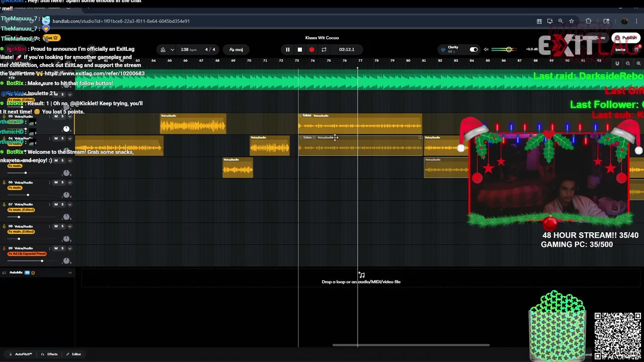The height and width of the screenshot is (362, 644).
Task: Click the 138 bpm tempo field
Action: [x=188, y=49]
